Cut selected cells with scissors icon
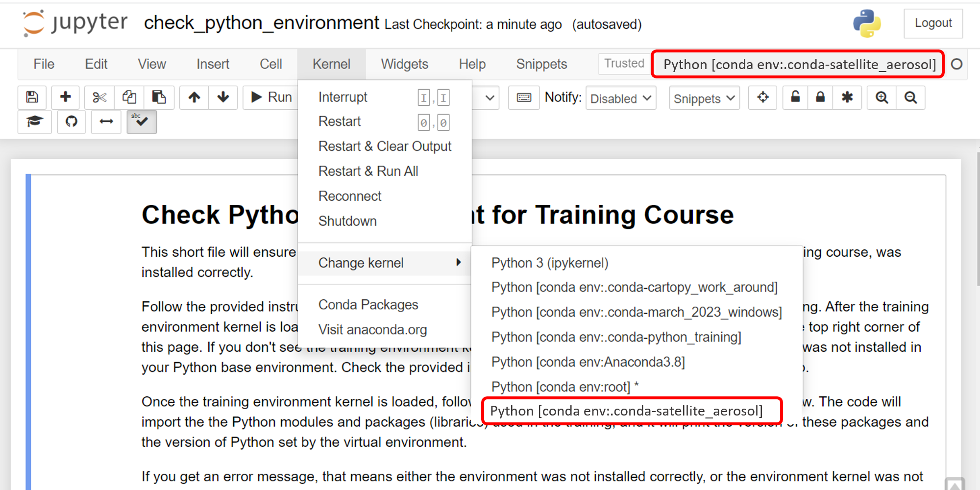980x490 pixels. pyautogui.click(x=99, y=98)
